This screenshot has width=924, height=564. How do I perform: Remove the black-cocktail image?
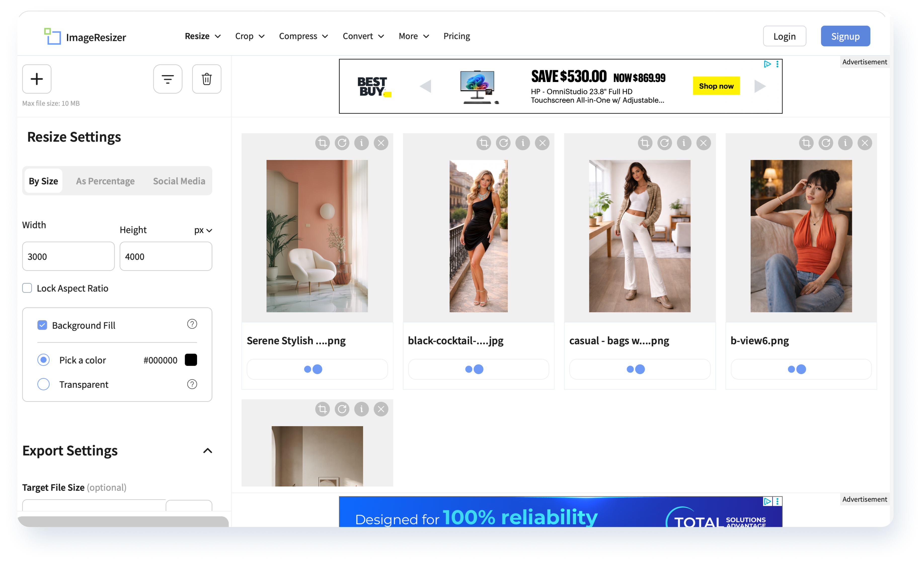coord(542,143)
